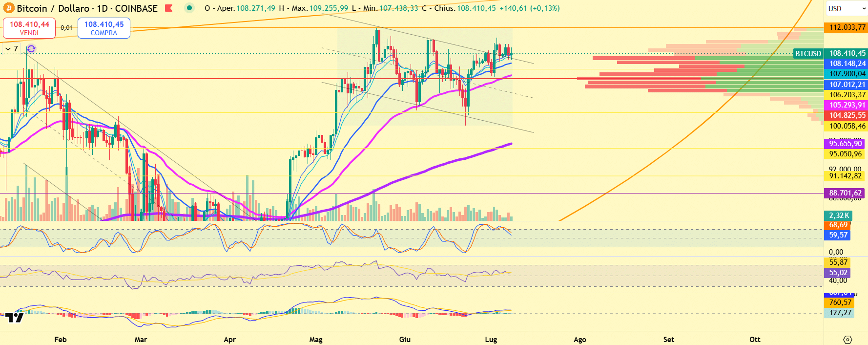The image size is (868, 345).
Task: Select the purple 95.655,90 price label
Action: (845, 144)
